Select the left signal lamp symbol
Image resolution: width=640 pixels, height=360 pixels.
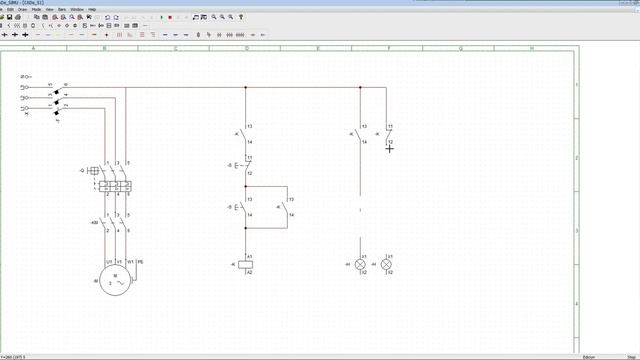(360, 264)
